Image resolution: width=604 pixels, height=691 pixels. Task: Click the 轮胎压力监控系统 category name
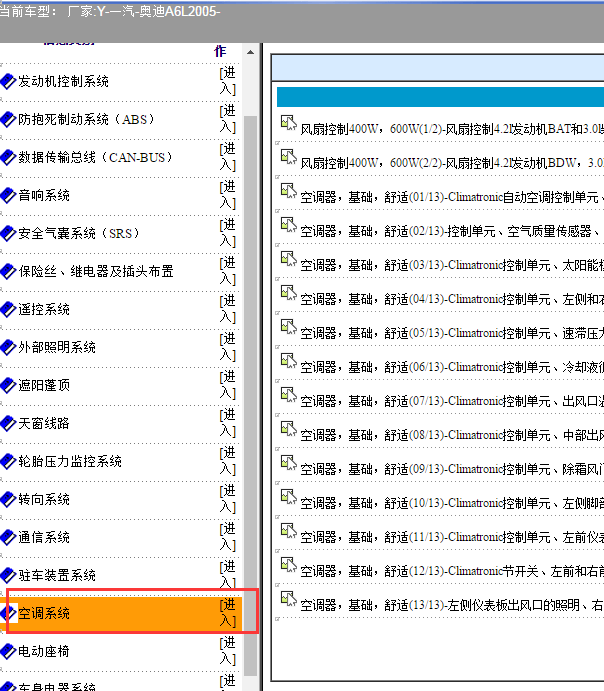[x=70, y=461]
